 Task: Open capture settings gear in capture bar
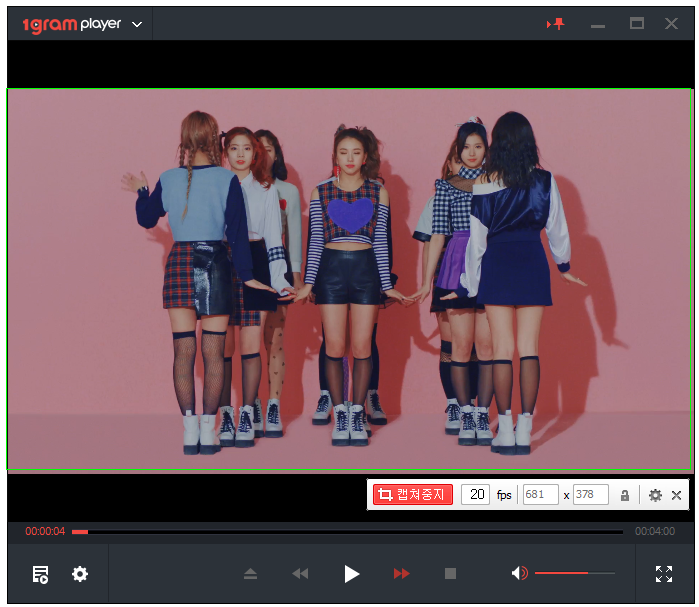pyautogui.click(x=655, y=495)
